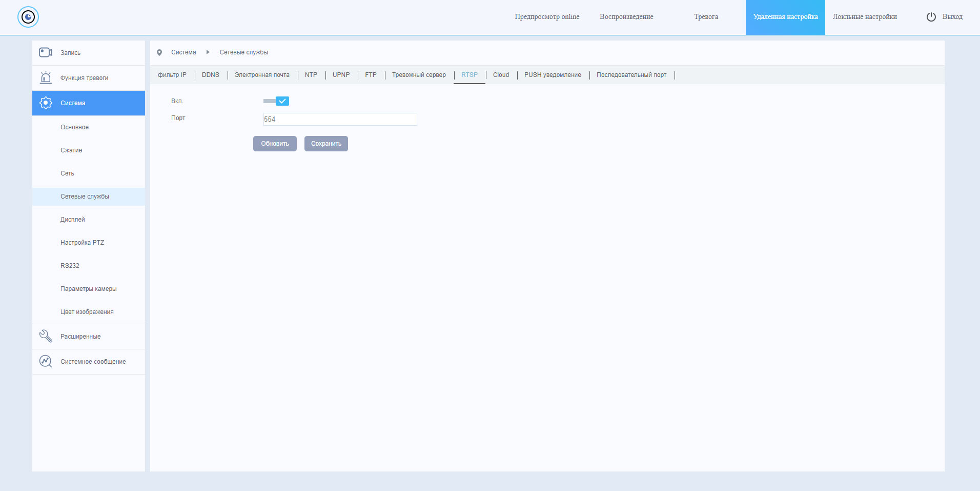Click the eye logo icon in header
The width and height of the screenshot is (980, 491).
pyautogui.click(x=28, y=17)
